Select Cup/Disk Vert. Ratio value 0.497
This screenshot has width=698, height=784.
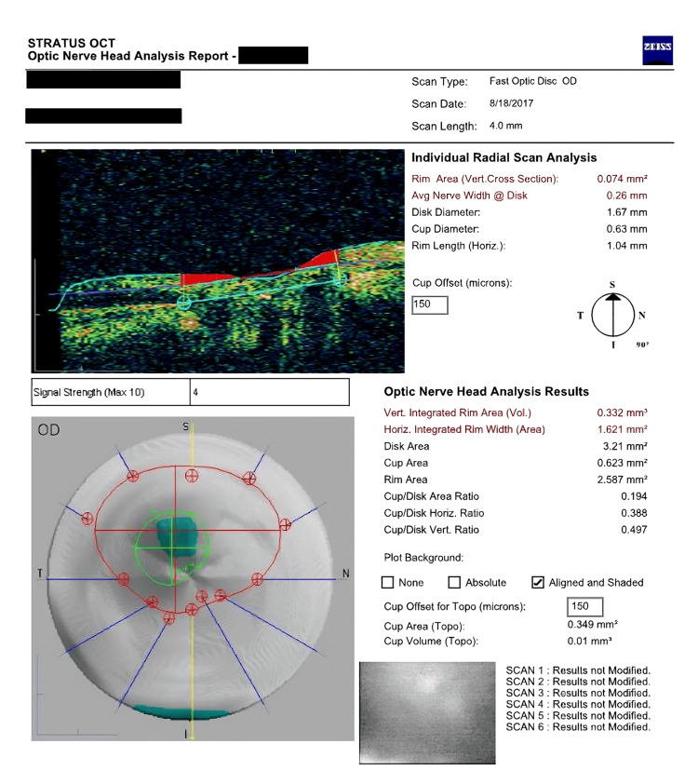click(634, 530)
